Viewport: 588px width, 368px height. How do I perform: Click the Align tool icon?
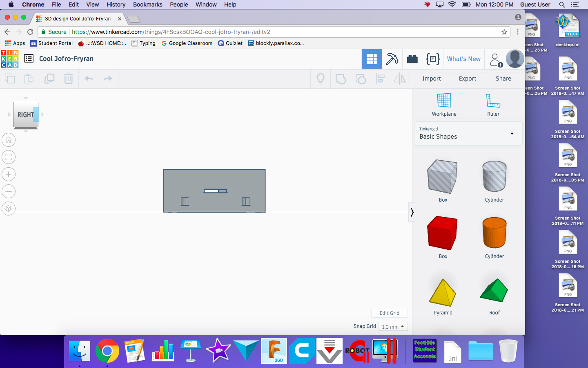click(381, 79)
